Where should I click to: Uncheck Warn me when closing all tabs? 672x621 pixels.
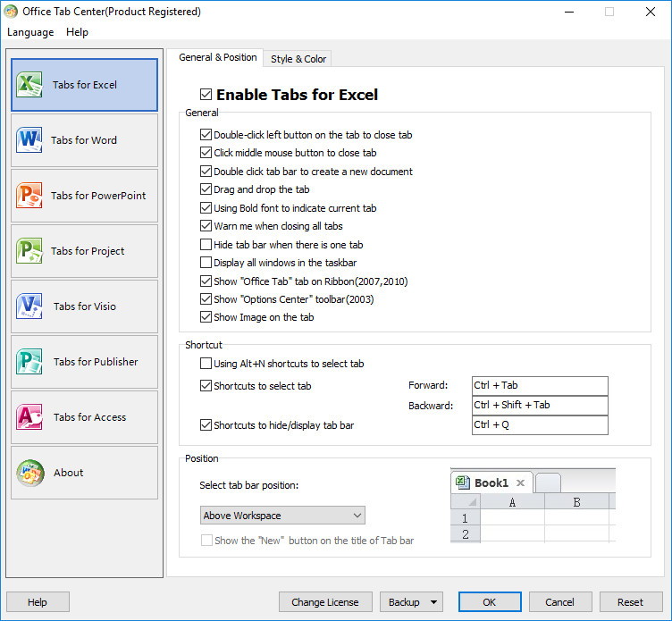(206, 225)
